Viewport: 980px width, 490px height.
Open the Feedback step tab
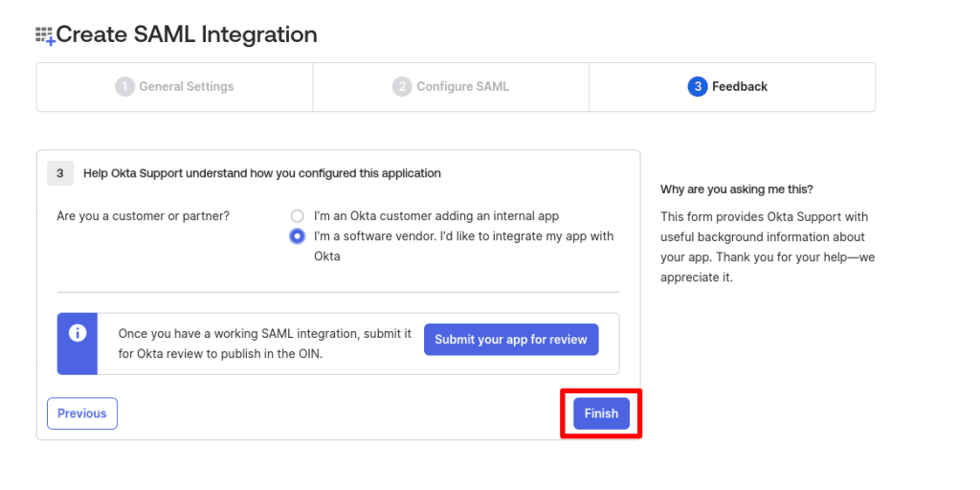pos(732,87)
